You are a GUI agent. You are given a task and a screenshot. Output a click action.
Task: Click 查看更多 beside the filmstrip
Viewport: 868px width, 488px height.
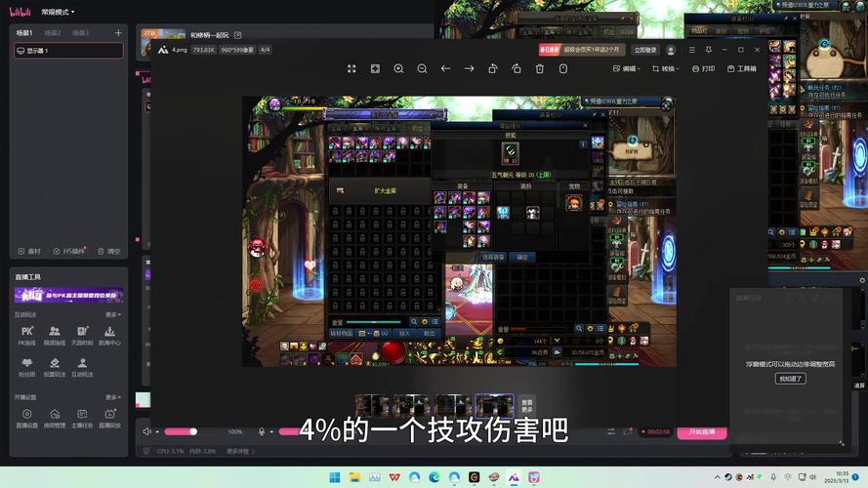[x=527, y=406]
